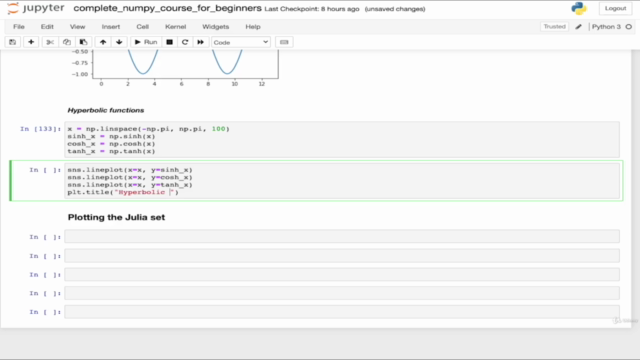Image resolution: width=640 pixels, height=360 pixels.
Task: Restart the kernel circular arrow icon
Action: 185,42
